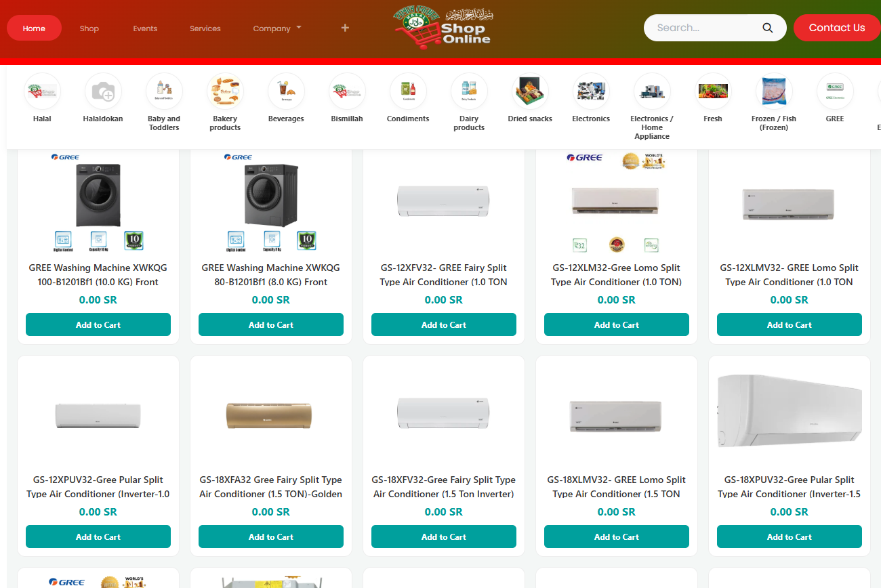
Task: Add GREE 10.0 KG washing machine to cart
Action: (x=98, y=324)
